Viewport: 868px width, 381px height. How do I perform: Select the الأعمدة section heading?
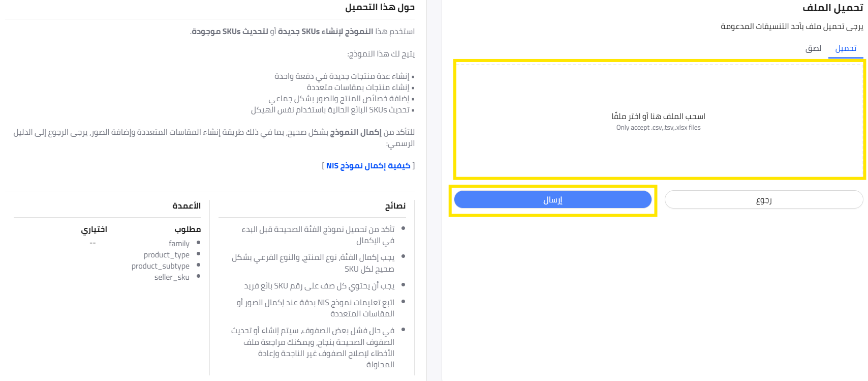186,206
